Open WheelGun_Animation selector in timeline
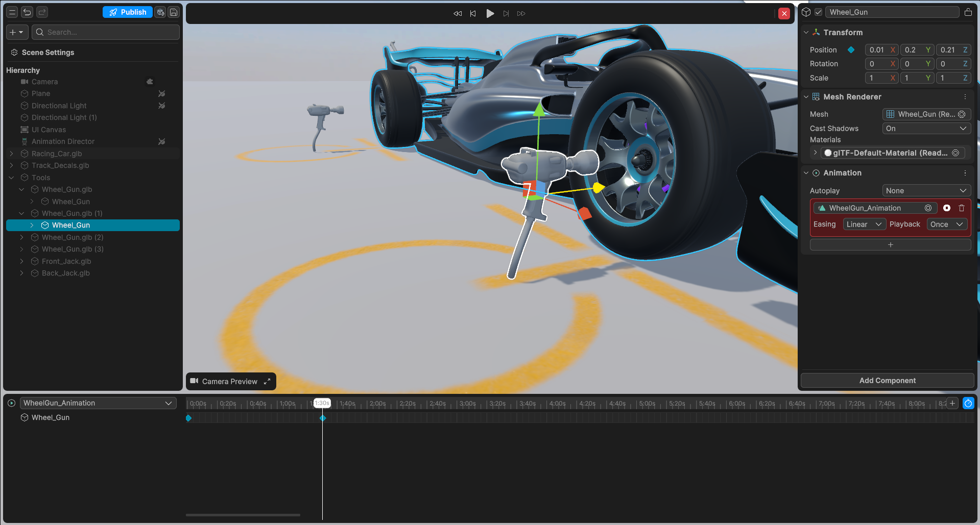The width and height of the screenshot is (980, 525). (x=98, y=403)
